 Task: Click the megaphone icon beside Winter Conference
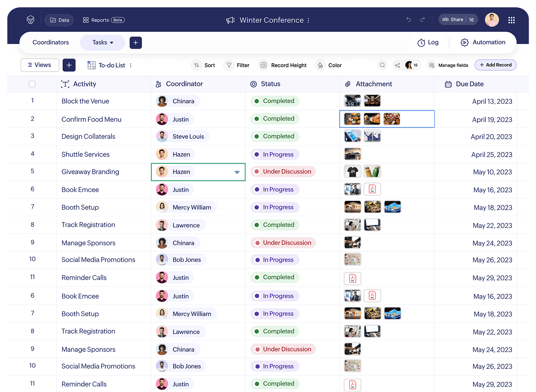230,20
